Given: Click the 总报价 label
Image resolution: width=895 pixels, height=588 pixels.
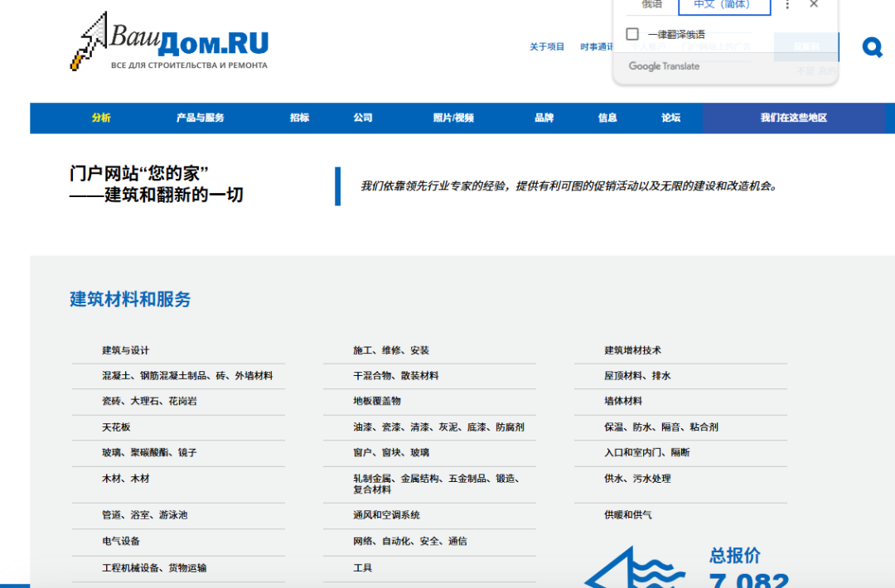Looking at the screenshot, I should coord(735,556).
